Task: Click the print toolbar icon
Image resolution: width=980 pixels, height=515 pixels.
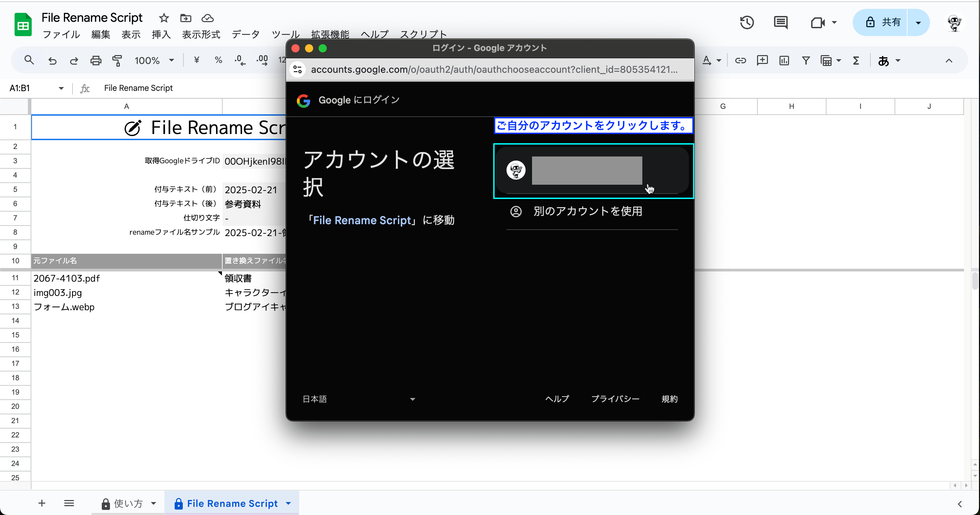Action: pos(96,61)
